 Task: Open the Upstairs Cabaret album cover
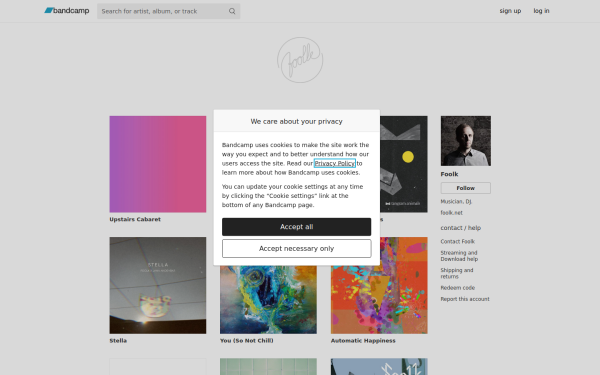158,164
